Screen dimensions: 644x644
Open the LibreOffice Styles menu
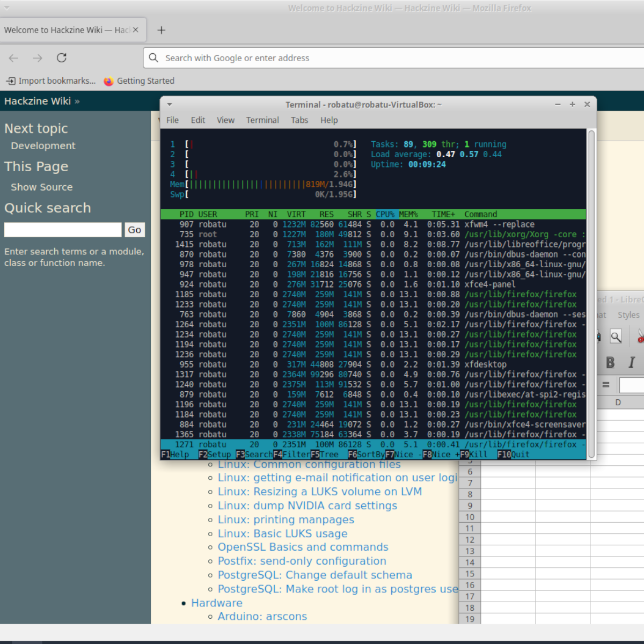628,315
